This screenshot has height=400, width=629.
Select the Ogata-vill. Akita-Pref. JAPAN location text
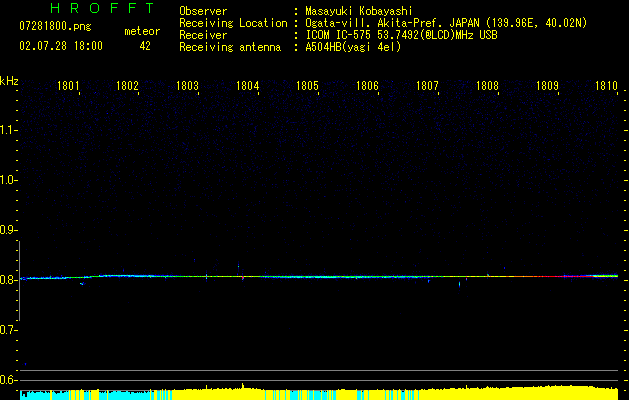(446, 23)
